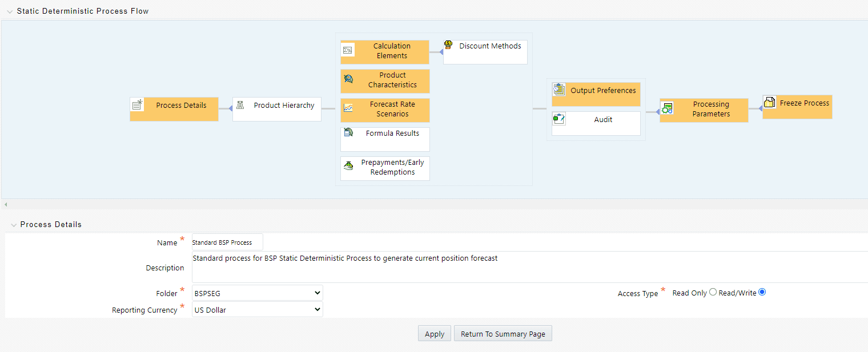
Task: Collapse the Static Deterministic Process Flow section
Action: tap(9, 11)
